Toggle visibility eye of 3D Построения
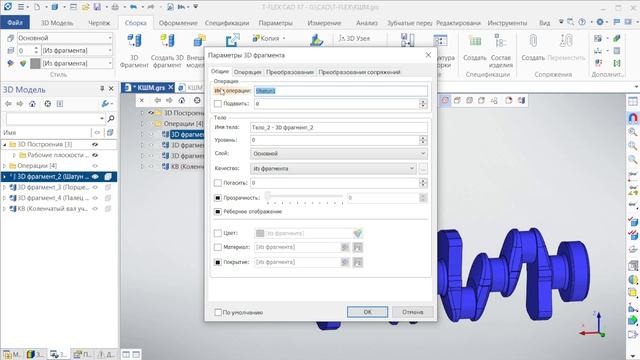This screenshot has height=360, width=640. pyautogui.click(x=95, y=144)
